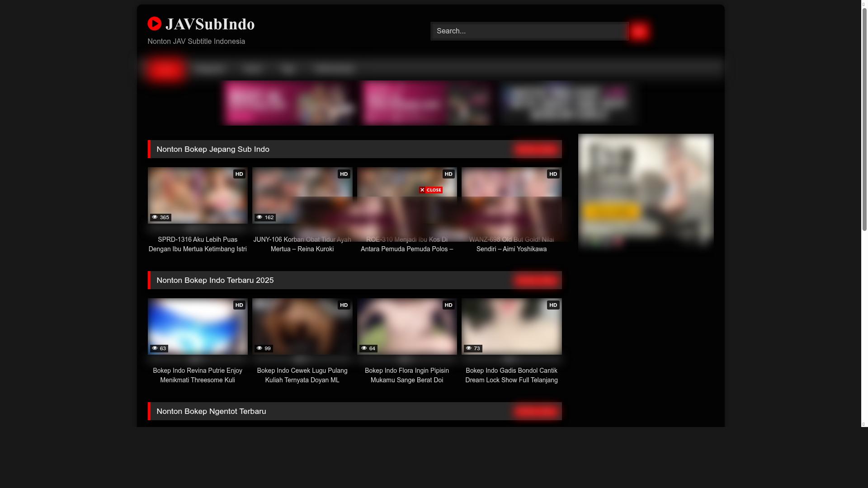This screenshot has width=868, height=488.
Task: Click the HD badge on the SPRD-1316 thumbnail
Action: pyautogui.click(x=239, y=174)
